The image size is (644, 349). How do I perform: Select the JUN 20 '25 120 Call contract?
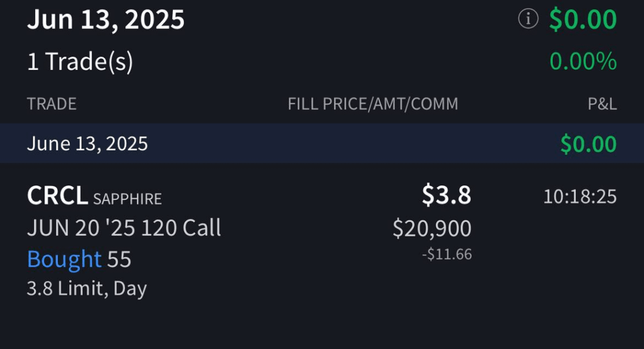[124, 228]
